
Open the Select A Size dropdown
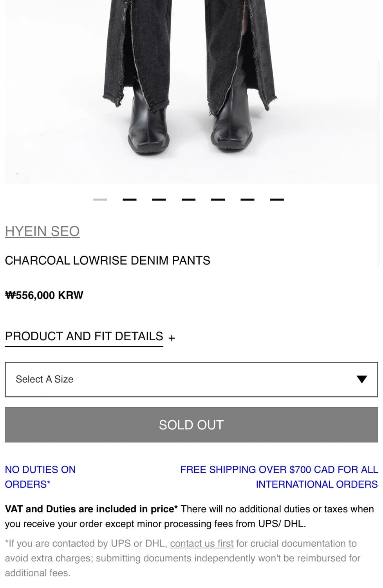[x=191, y=379]
